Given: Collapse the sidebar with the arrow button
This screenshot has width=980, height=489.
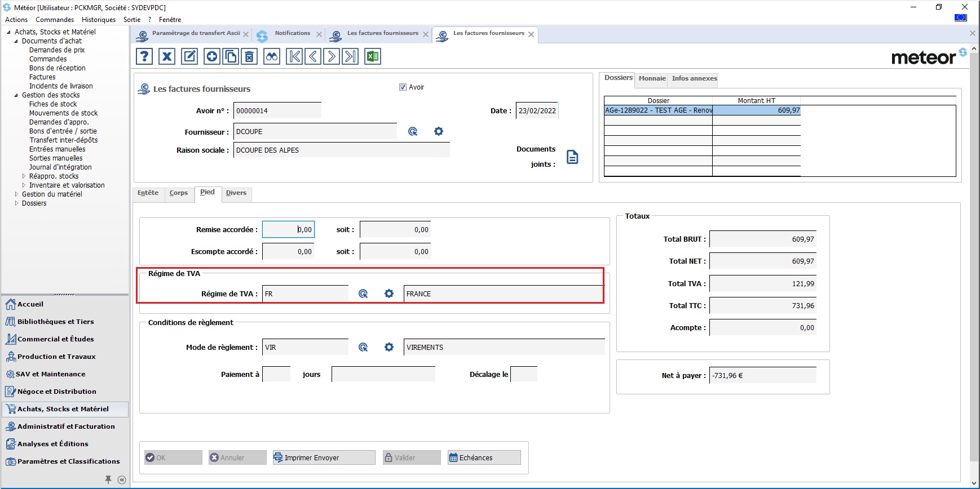Looking at the screenshot, I should pyautogui.click(x=122, y=479).
